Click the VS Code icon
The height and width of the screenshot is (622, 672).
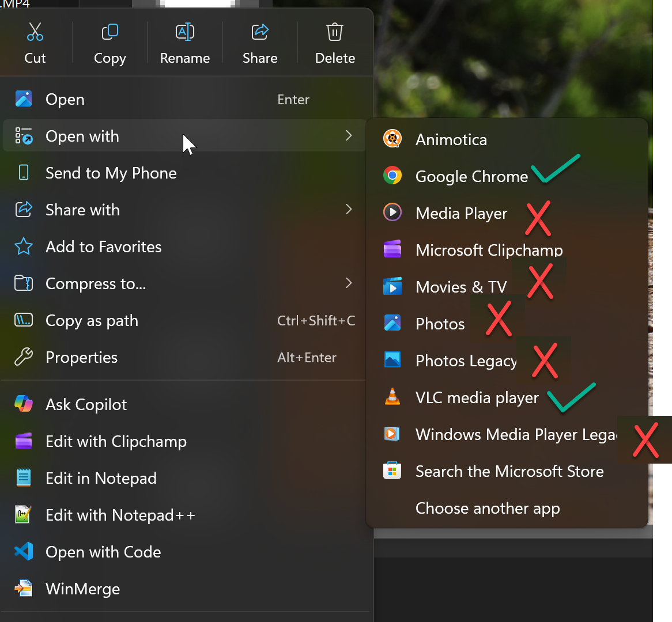click(x=24, y=551)
